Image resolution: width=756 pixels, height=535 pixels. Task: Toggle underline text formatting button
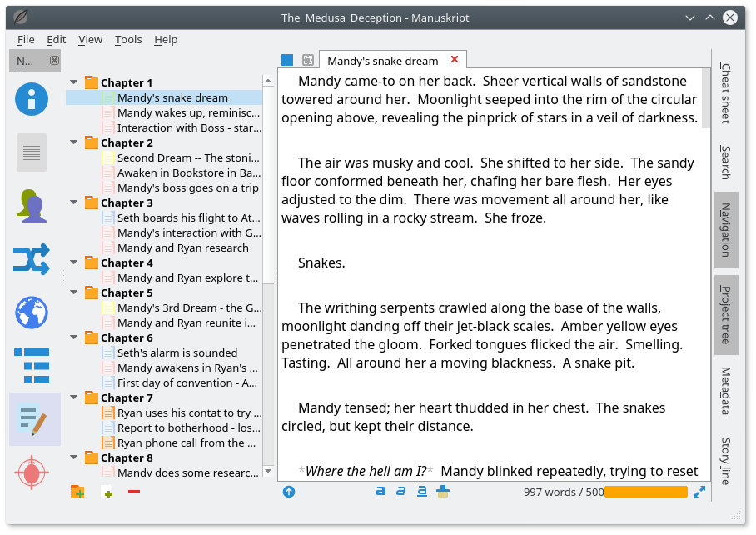[422, 492]
